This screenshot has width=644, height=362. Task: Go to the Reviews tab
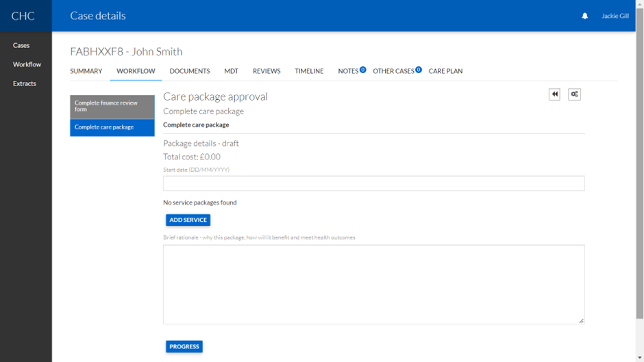tap(267, 71)
